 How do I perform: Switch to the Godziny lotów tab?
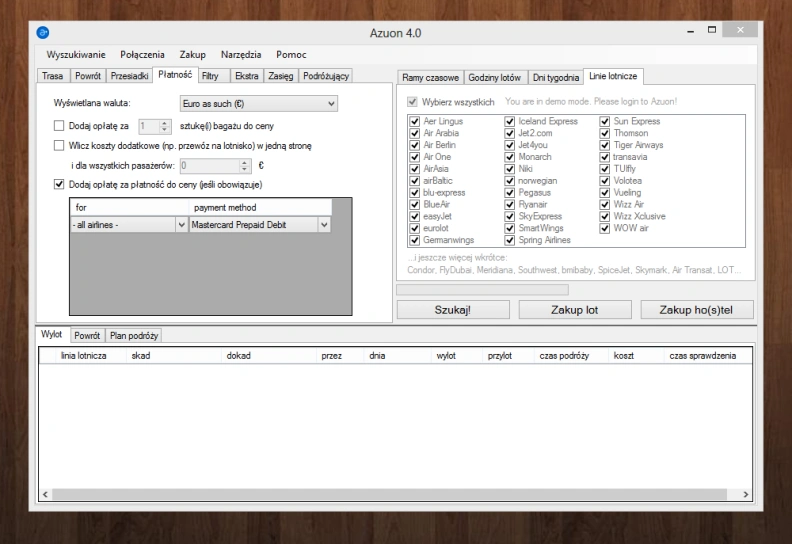(494, 77)
